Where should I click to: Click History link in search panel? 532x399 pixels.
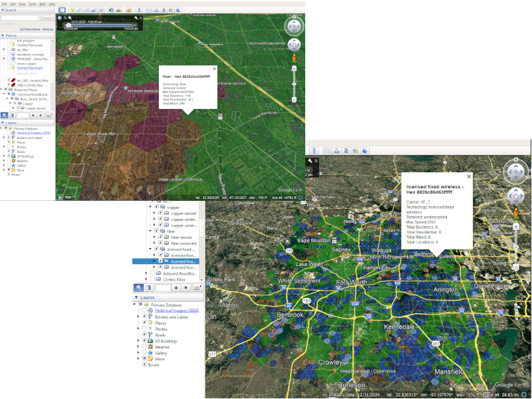(48, 29)
